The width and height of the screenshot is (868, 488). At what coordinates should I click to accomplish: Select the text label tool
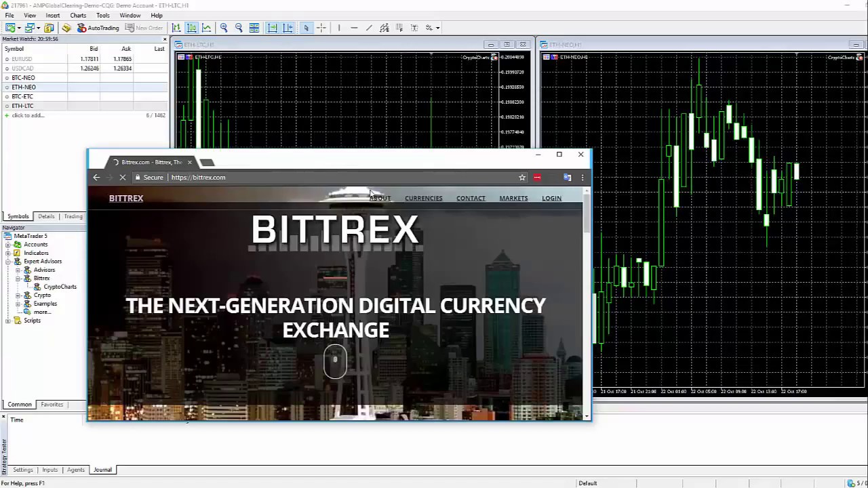click(414, 28)
